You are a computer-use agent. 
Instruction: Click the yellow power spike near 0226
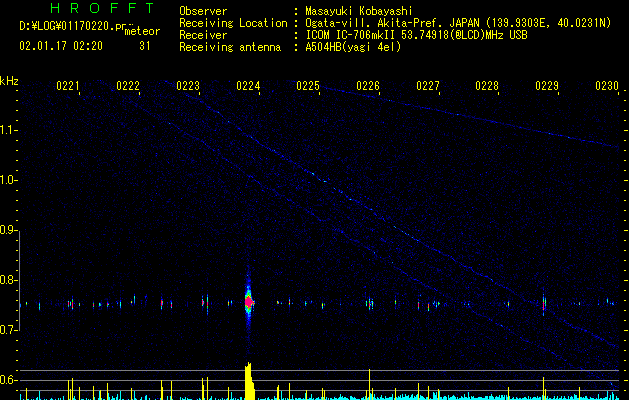(369, 384)
